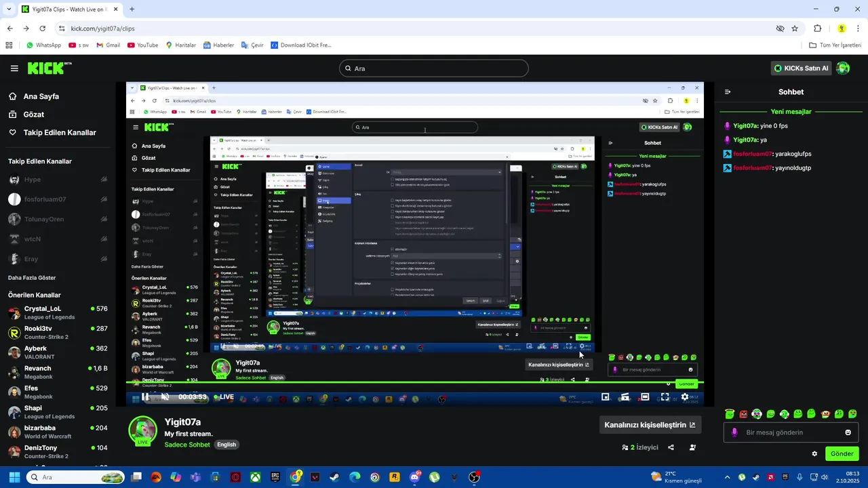Image resolution: width=868 pixels, height=488 pixels.
Task: Open the YouTube bookmark
Action: coord(143,45)
